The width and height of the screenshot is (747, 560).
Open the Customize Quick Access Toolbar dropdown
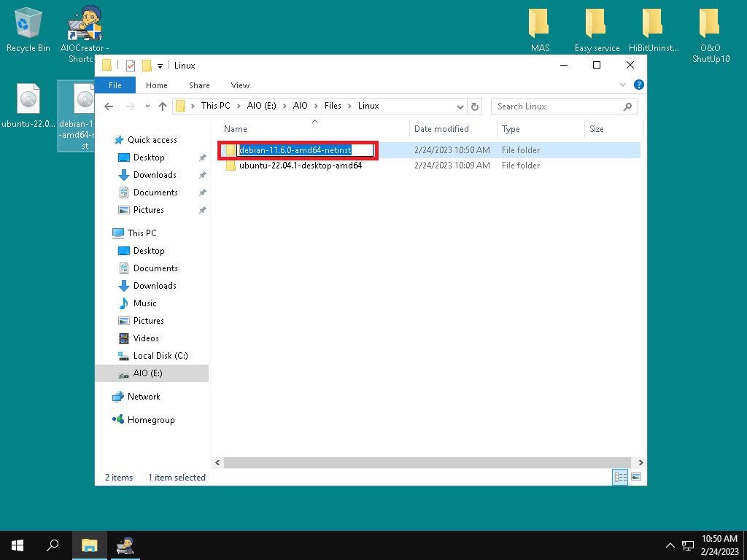click(x=160, y=66)
